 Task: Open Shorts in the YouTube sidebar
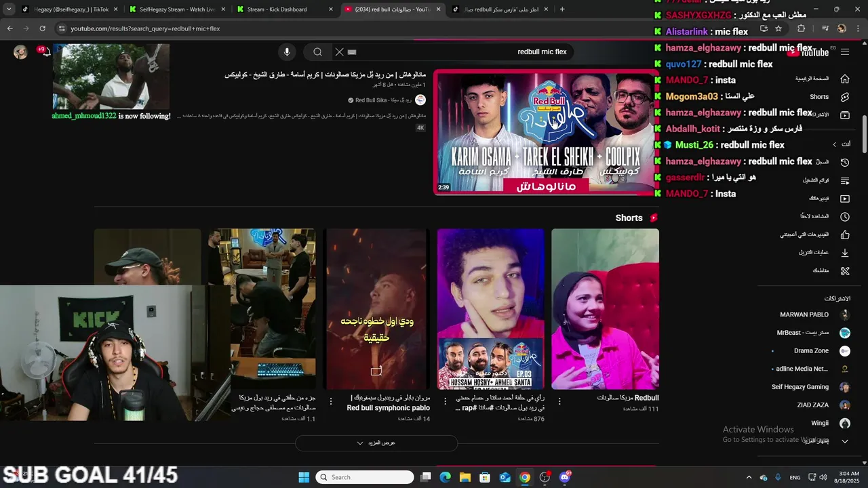844,97
